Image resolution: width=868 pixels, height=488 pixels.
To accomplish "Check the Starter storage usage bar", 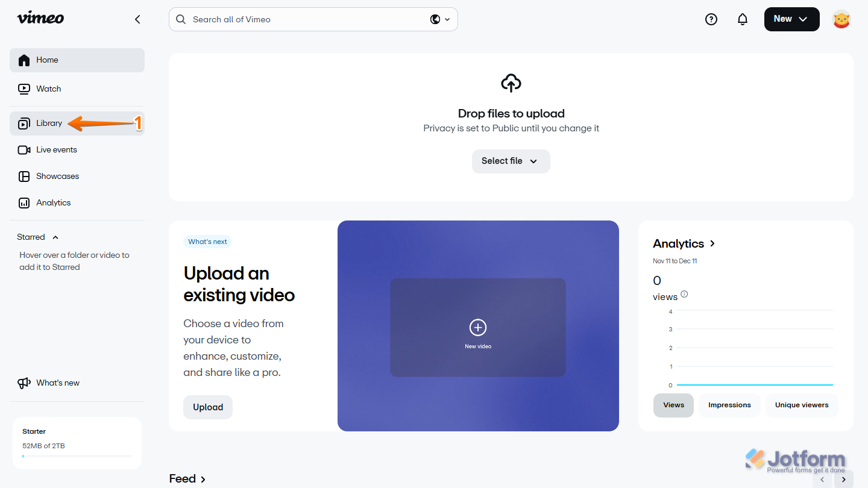I will pyautogui.click(x=77, y=457).
